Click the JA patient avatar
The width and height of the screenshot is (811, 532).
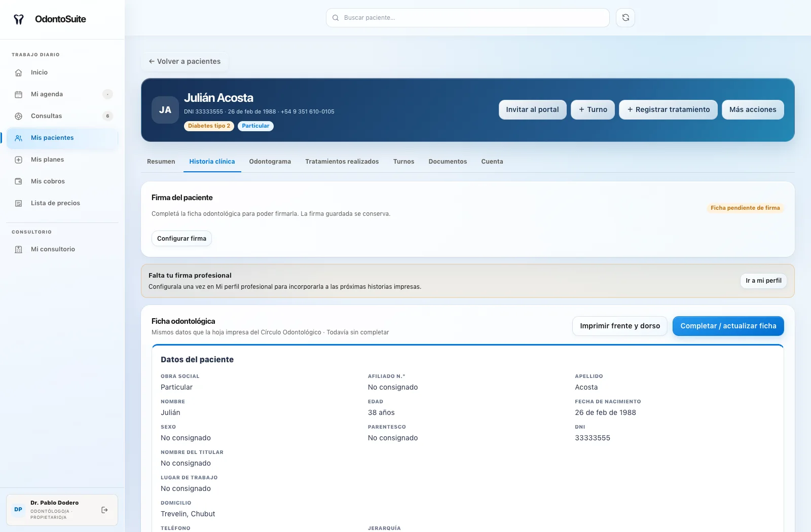point(165,110)
